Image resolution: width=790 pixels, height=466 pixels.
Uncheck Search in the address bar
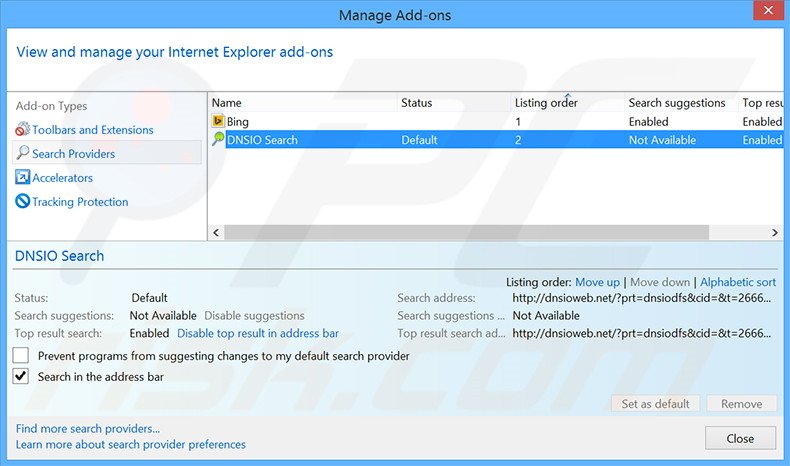pos(21,377)
